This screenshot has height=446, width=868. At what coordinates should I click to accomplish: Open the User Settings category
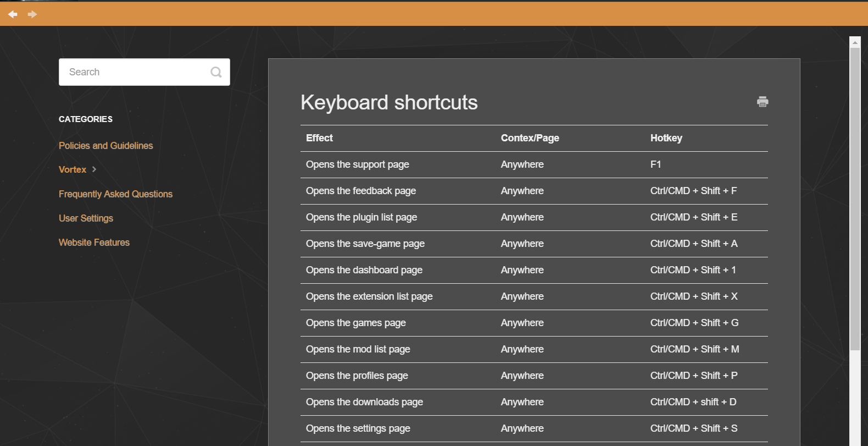(86, 218)
